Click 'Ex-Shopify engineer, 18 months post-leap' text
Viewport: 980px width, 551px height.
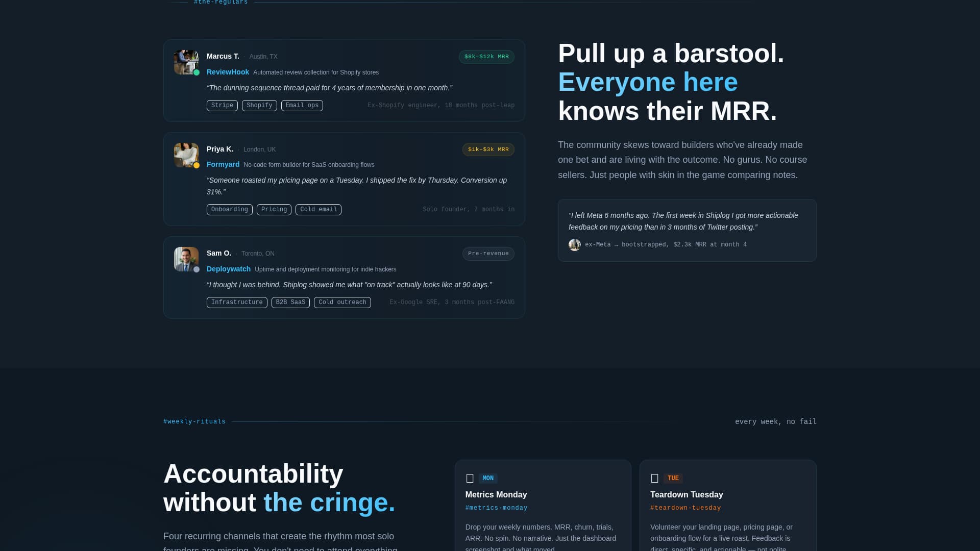click(x=441, y=106)
